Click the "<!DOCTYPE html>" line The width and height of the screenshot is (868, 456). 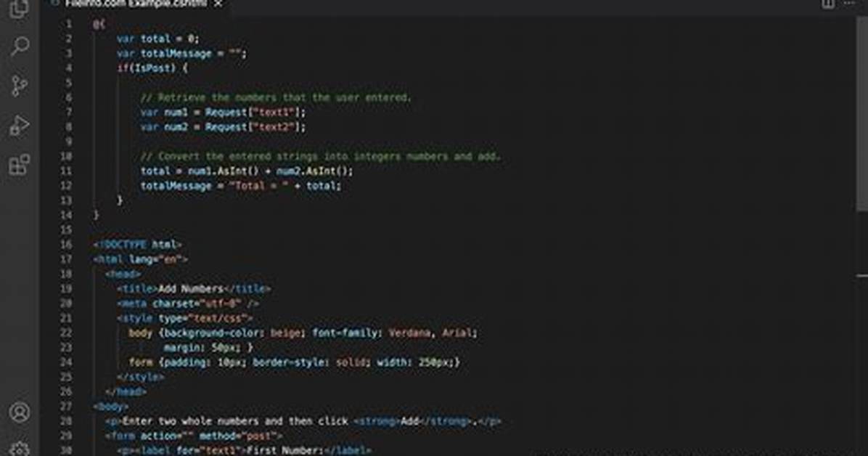tap(138, 245)
